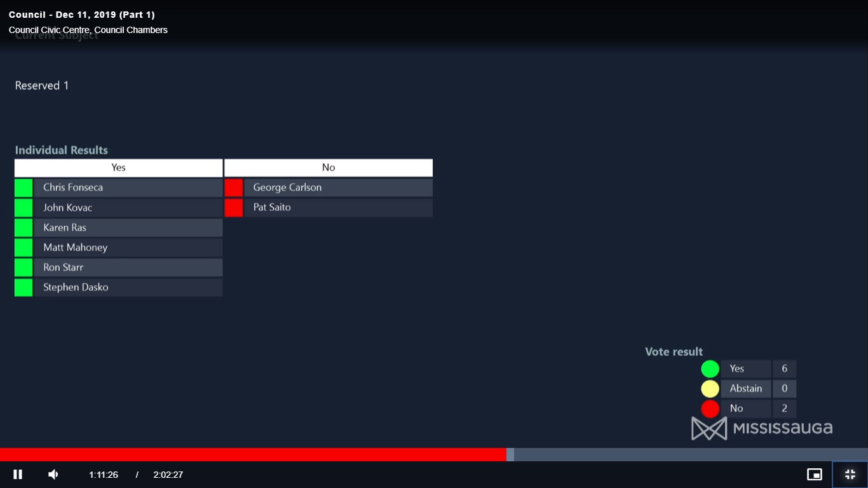Click 'Council Civic Centre, Council Chambers' subtitle
The width and height of the screenshot is (868, 488).
pos(88,30)
